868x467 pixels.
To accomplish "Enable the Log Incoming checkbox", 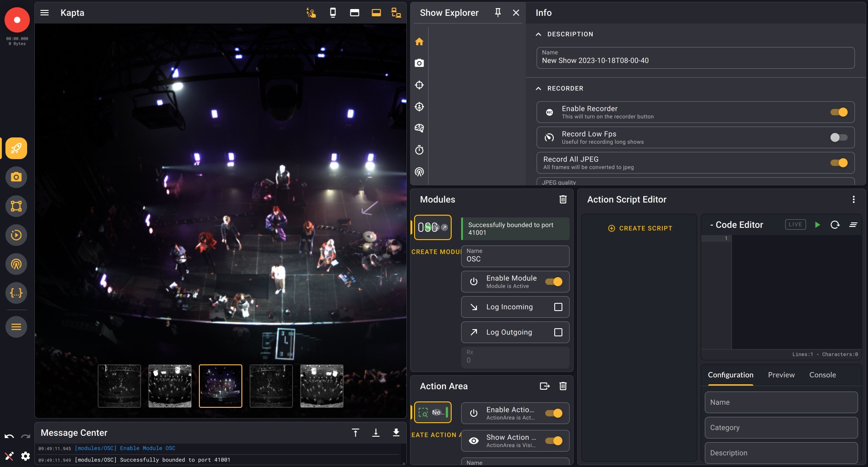I will tap(558, 307).
